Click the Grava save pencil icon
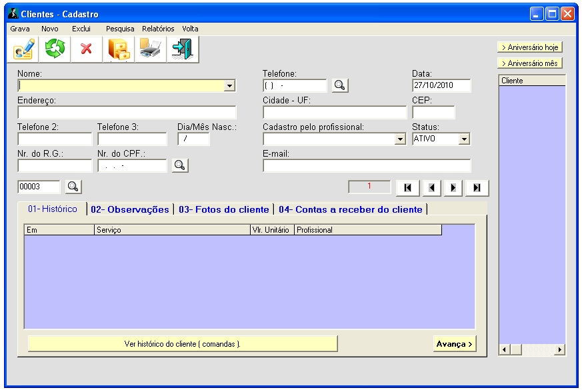Viewport: 582px width, 392px height. coord(23,49)
